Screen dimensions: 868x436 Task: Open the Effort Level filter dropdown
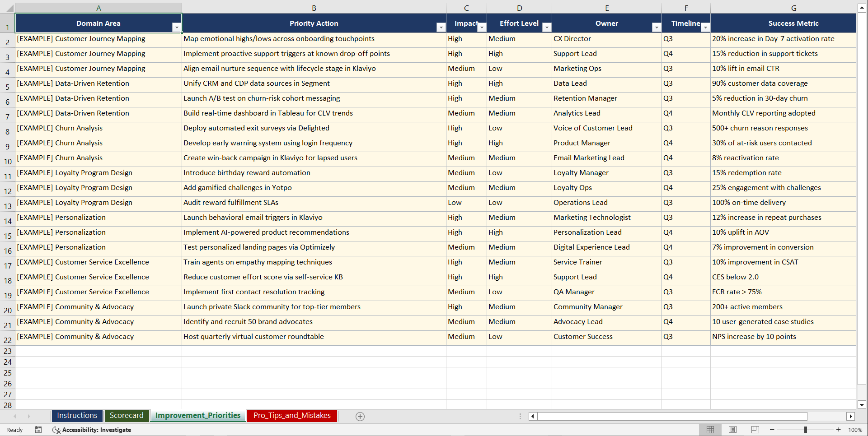pos(547,27)
